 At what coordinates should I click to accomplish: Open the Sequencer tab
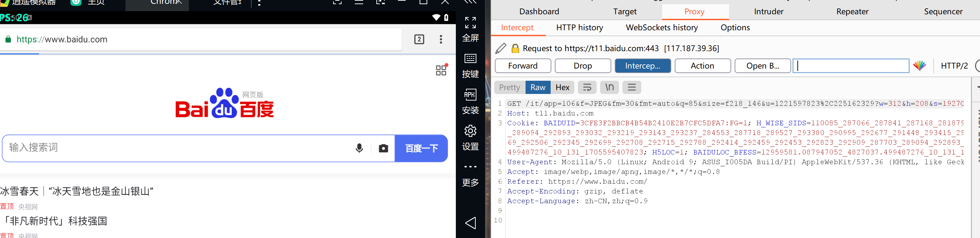[x=943, y=11]
